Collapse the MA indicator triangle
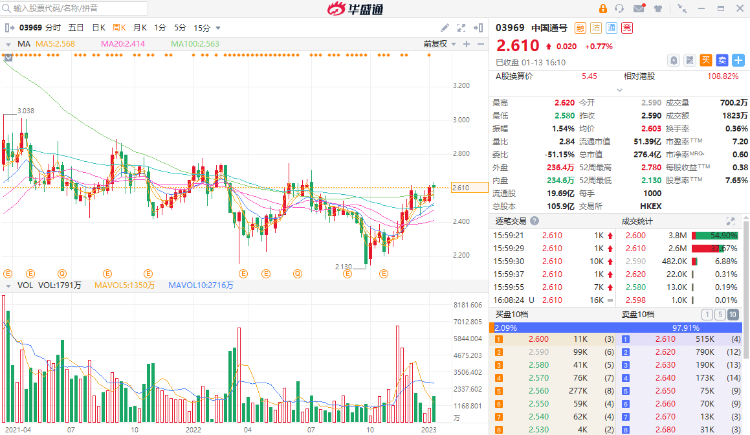This screenshot has width=750, height=435. (8, 44)
